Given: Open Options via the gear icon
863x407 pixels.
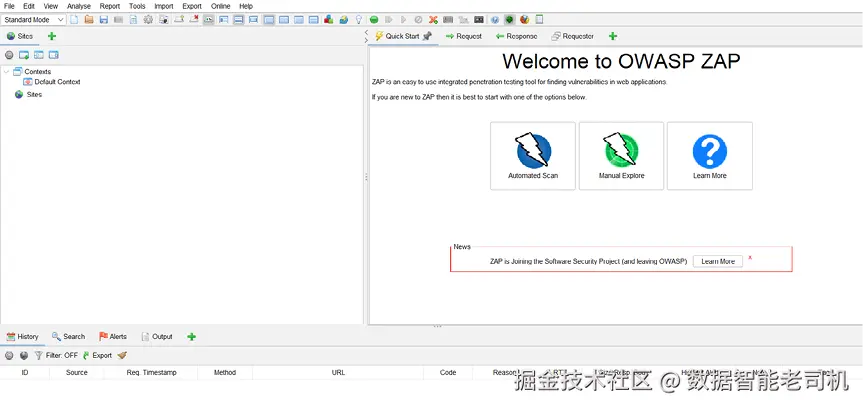Looking at the screenshot, I should click(x=148, y=20).
